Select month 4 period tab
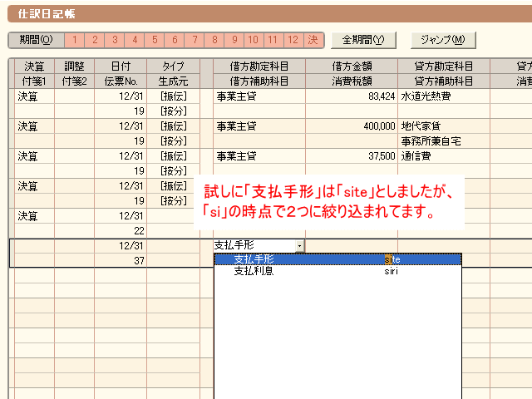Screen dimensions: 532x399 135,40
